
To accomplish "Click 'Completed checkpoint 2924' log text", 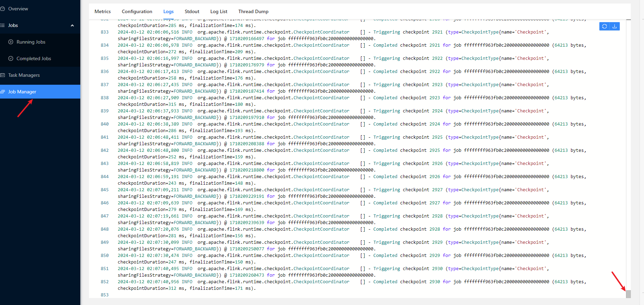I will (x=407, y=124).
